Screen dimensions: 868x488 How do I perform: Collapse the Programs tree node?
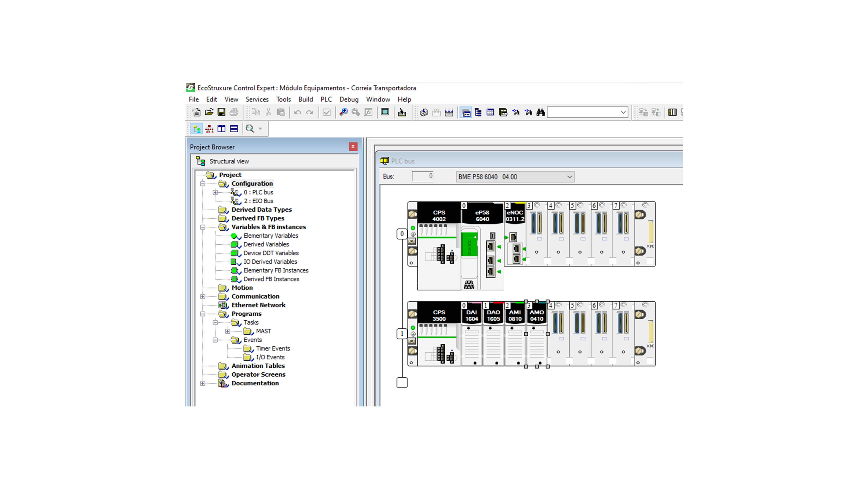pos(202,314)
